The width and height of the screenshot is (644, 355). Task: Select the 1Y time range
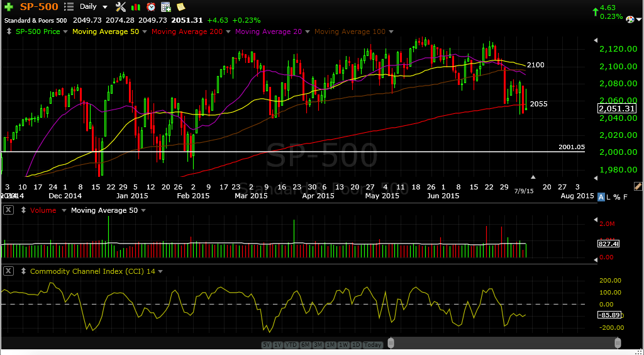click(277, 345)
